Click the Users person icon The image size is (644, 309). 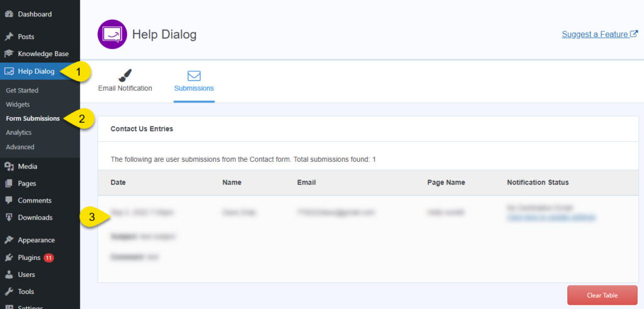(x=9, y=274)
